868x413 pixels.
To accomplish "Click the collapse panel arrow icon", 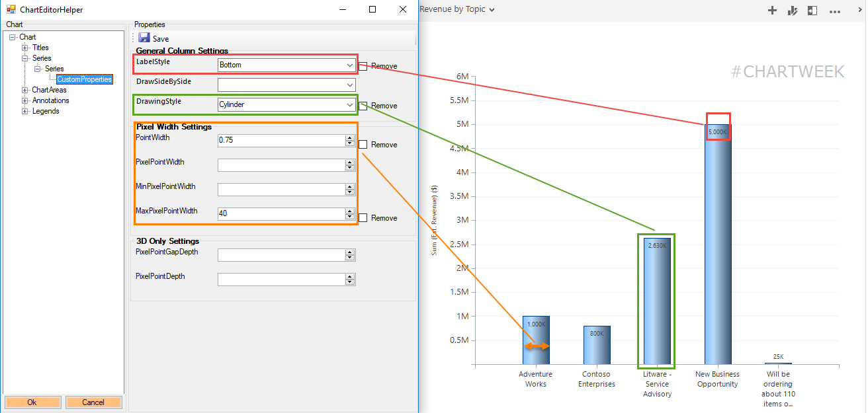I will point(812,10).
